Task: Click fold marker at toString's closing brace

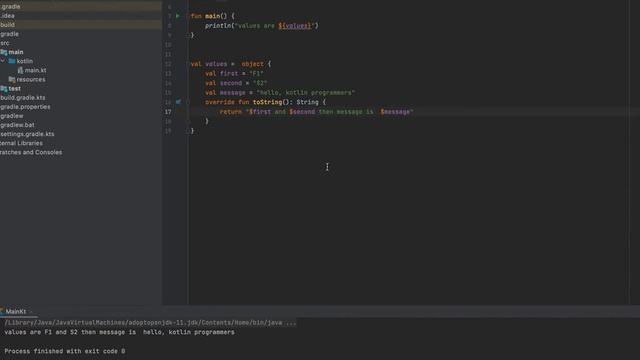Action: 188,121
